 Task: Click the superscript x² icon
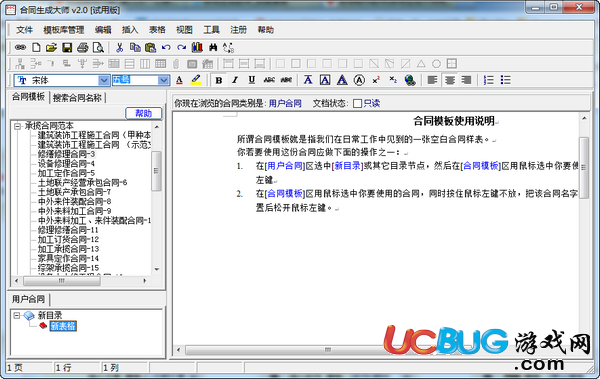[376, 80]
